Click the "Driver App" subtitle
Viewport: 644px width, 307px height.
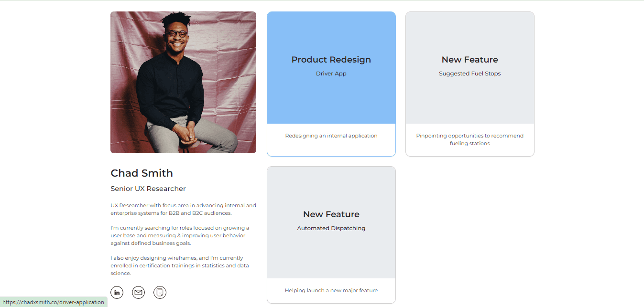tap(331, 74)
